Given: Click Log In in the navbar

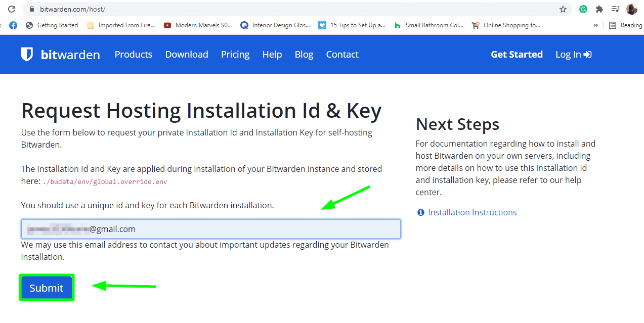Looking at the screenshot, I should tap(574, 55).
